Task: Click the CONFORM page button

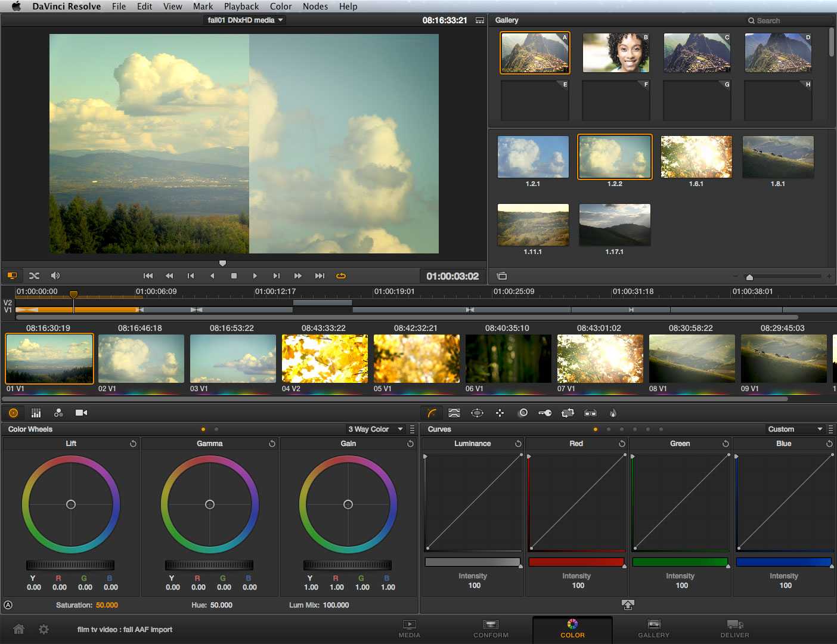Action: click(x=490, y=630)
